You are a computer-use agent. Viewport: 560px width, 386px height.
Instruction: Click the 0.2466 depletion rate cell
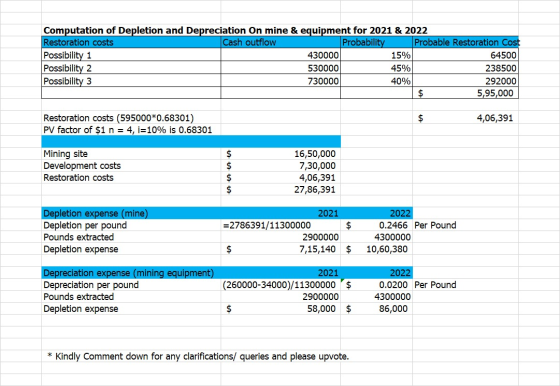tap(393, 225)
